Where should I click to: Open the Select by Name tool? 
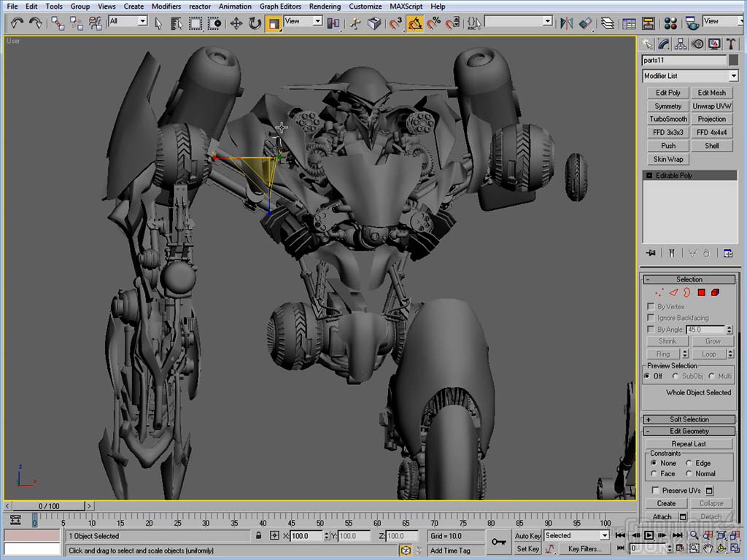click(177, 23)
